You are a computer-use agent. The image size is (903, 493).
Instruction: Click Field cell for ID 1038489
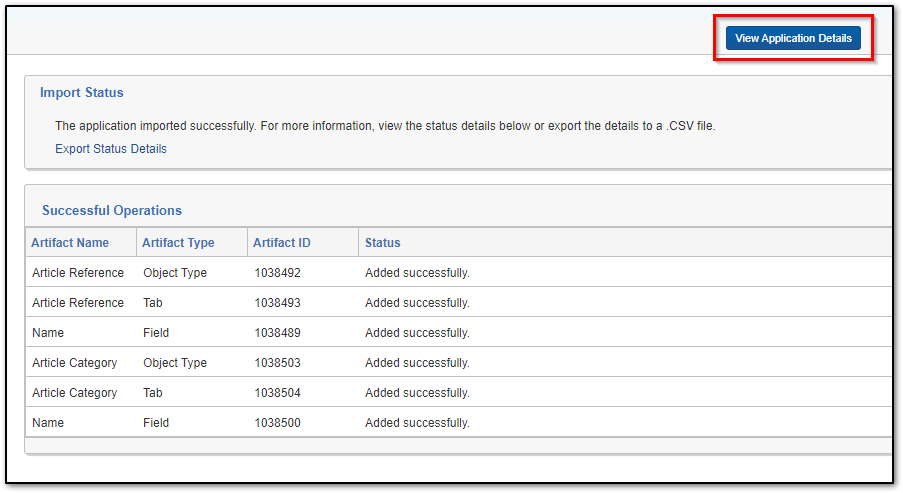[x=156, y=332]
